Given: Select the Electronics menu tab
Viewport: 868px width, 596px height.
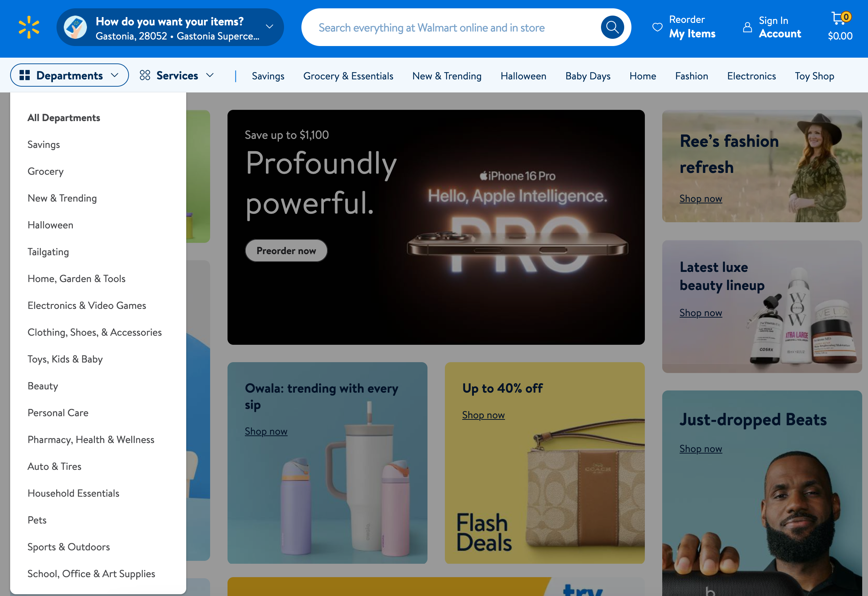Looking at the screenshot, I should 751,75.
